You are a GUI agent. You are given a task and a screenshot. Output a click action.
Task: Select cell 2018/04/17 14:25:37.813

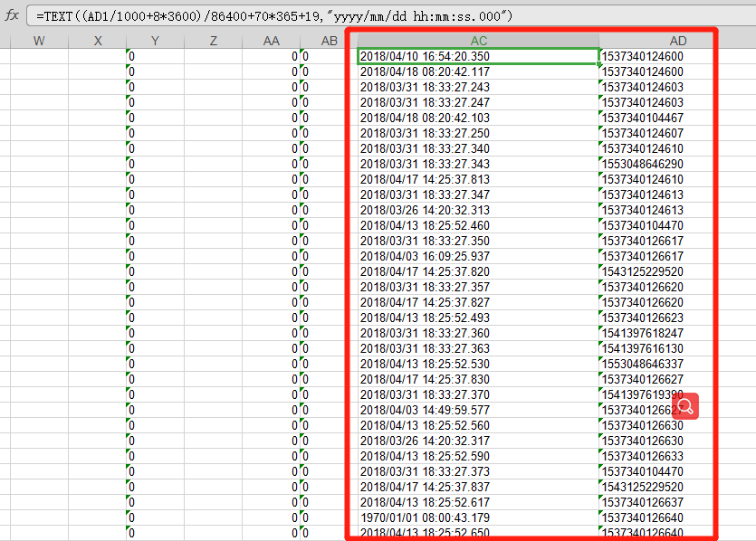click(x=478, y=180)
